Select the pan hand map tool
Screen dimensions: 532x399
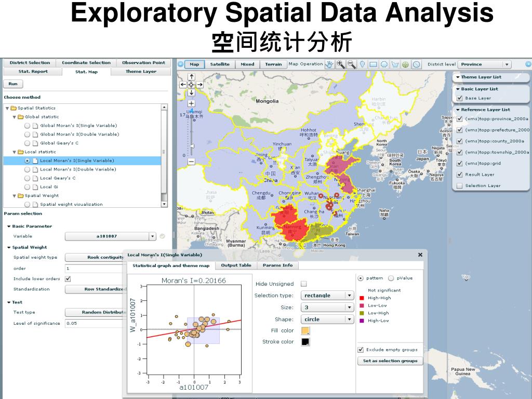329,64
